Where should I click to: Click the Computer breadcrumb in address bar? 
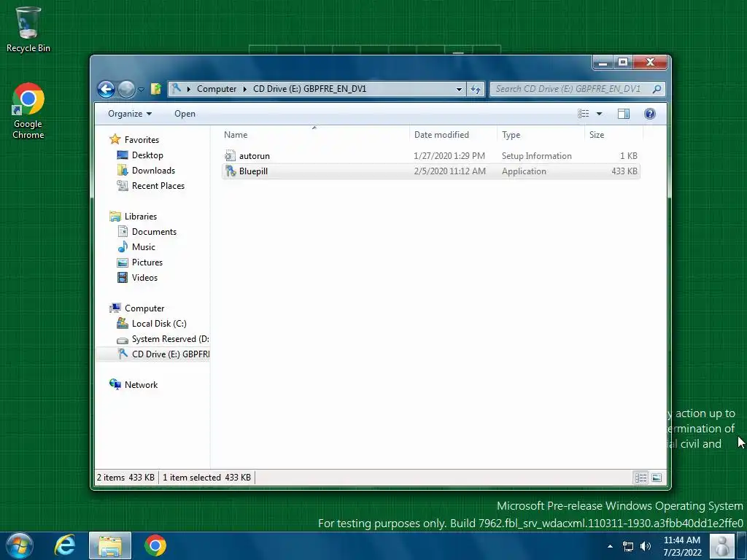(x=216, y=88)
